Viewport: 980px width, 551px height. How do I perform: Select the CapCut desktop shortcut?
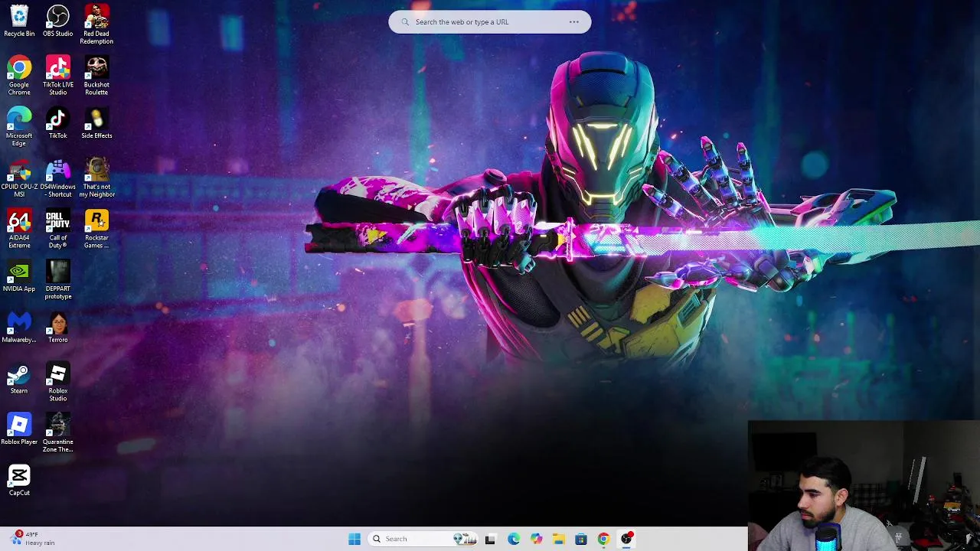click(19, 481)
